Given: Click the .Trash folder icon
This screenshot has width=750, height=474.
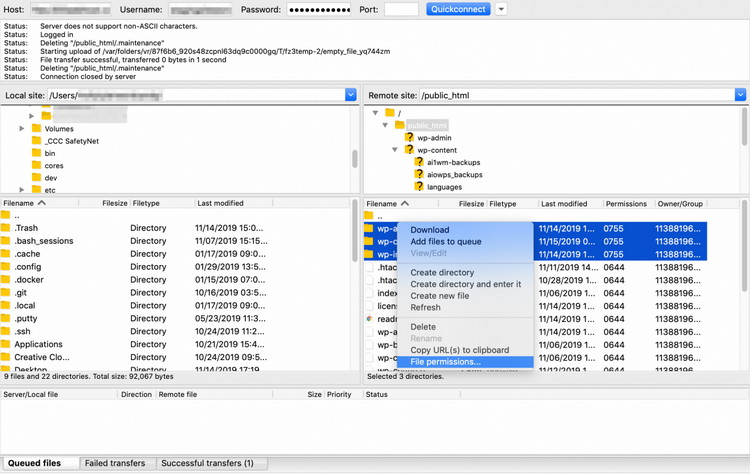Looking at the screenshot, I should click(6, 228).
